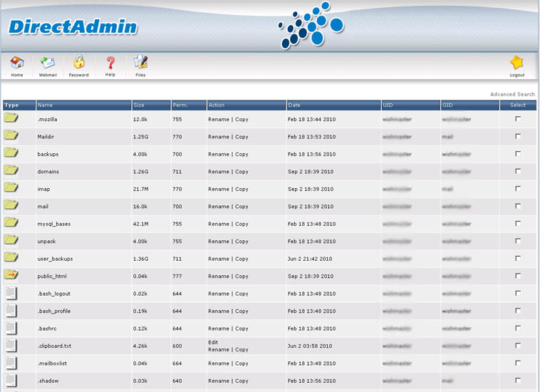Click the .clipboard.txt file icon
The height and width of the screenshot is (392, 540).
[11, 346]
